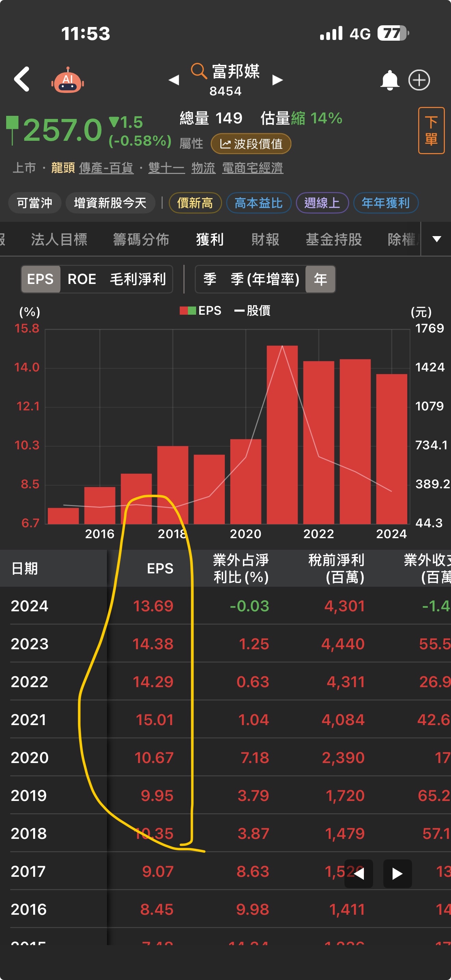Select the 獲利 tab

pos(210,239)
